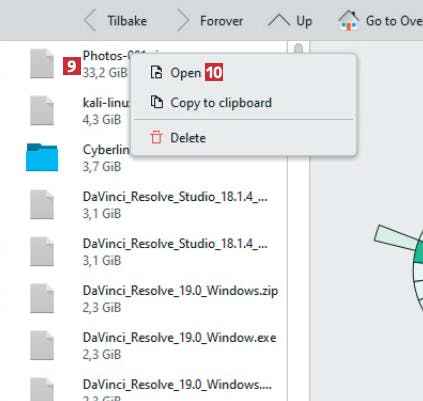Image resolution: width=423 pixels, height=401 pixels.
Task: Click the file list scrollbar handle
Action: [x=298, y=49]
